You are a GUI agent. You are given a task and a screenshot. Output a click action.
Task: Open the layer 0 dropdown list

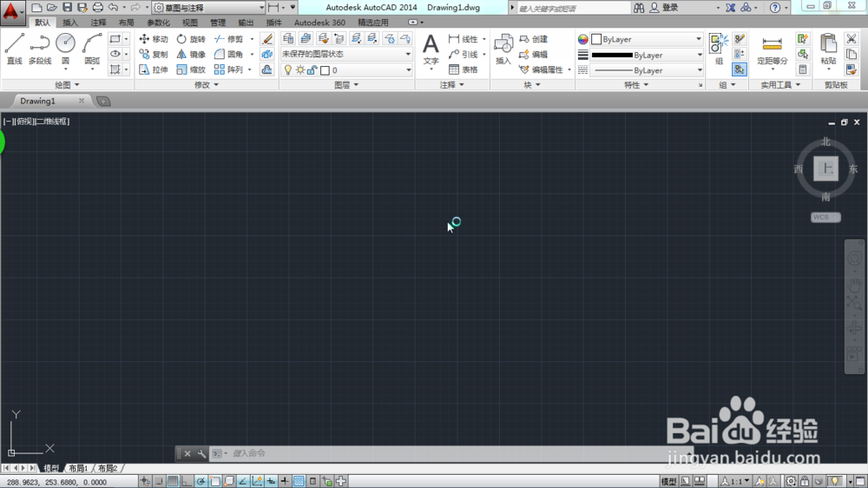click(x=346, y=69)
